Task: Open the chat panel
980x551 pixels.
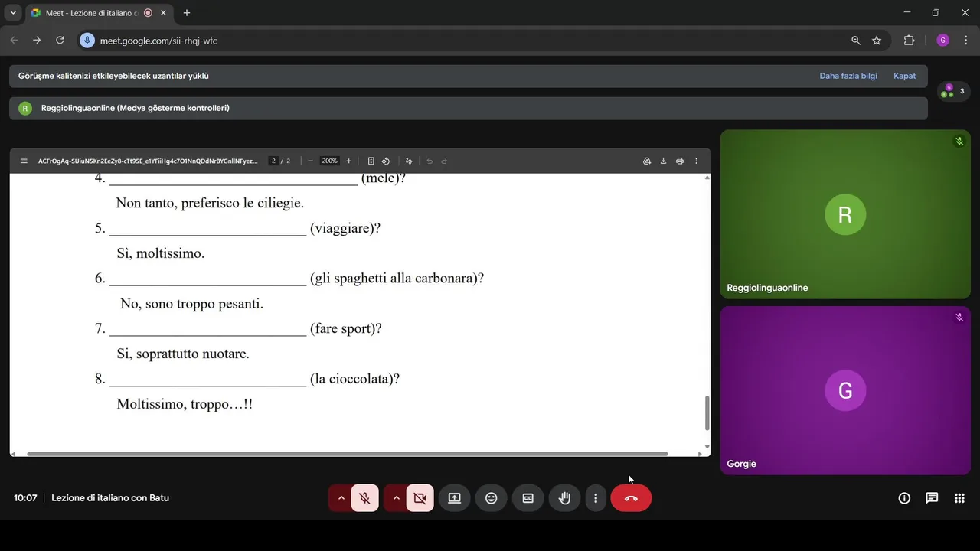Action: click(932, 498)
